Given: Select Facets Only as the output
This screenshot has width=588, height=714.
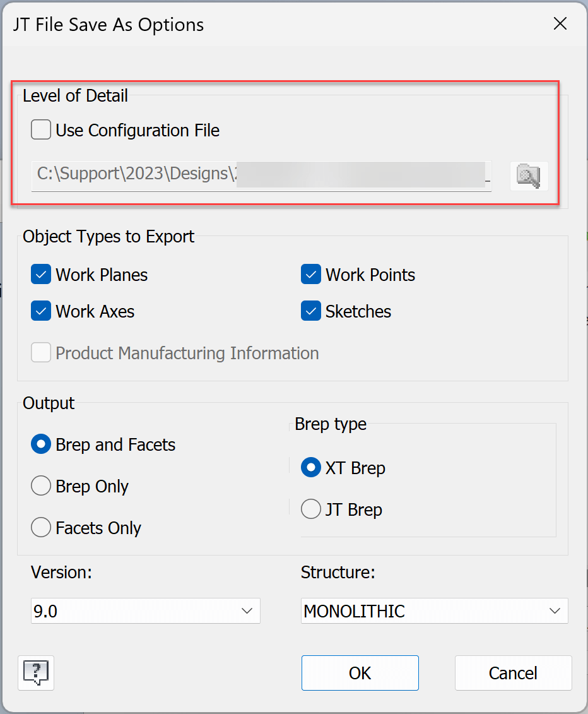Looking at the screenshot, I should [x=40, y=527].
